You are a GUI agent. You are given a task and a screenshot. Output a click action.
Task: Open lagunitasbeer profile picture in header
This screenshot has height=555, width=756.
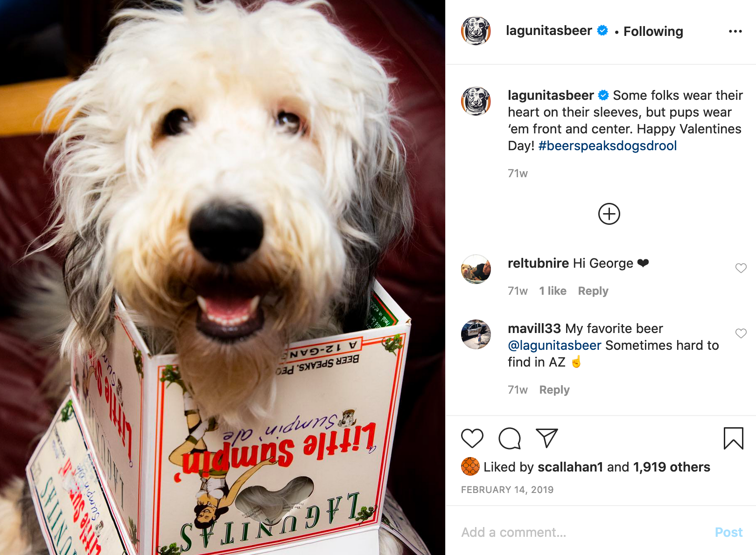click(x=476, y=31)
